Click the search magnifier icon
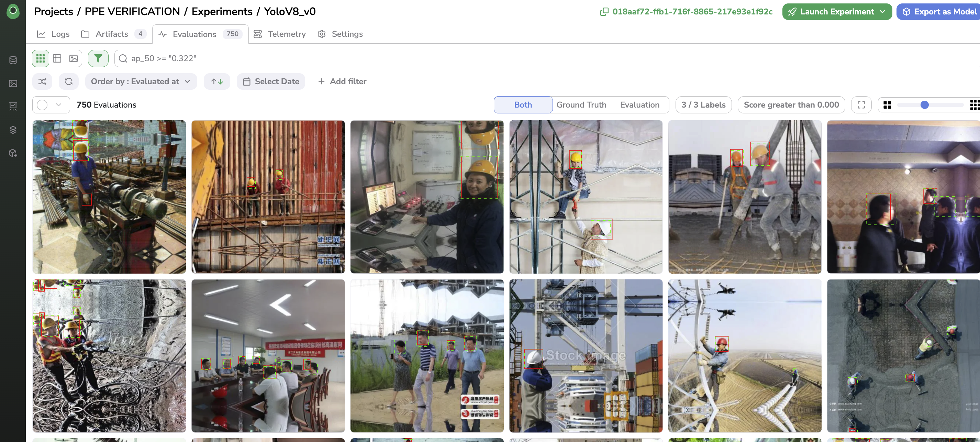Screen dimensions: 980x442 (x=123, y=58)
